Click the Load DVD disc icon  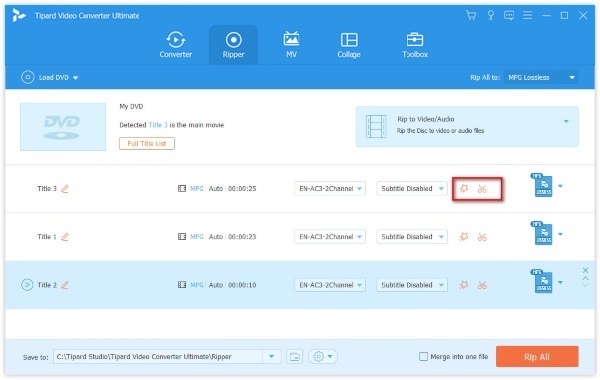(x=28, y=77)
